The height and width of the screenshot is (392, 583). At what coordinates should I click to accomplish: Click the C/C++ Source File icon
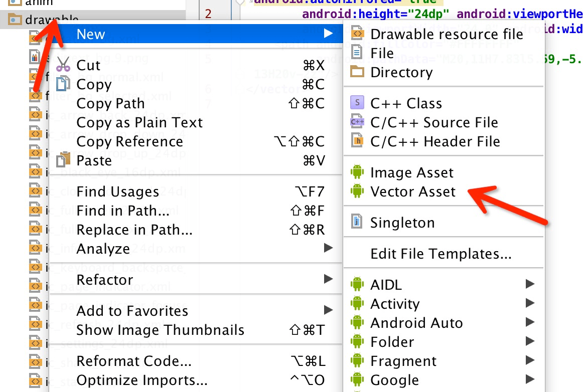(x=357, y=121)
